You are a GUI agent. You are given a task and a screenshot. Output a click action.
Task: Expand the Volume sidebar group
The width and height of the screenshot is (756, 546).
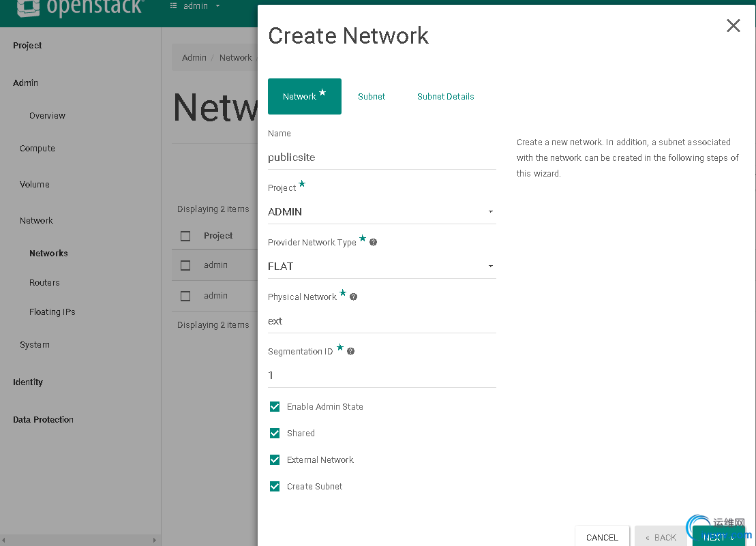[34, 185]
